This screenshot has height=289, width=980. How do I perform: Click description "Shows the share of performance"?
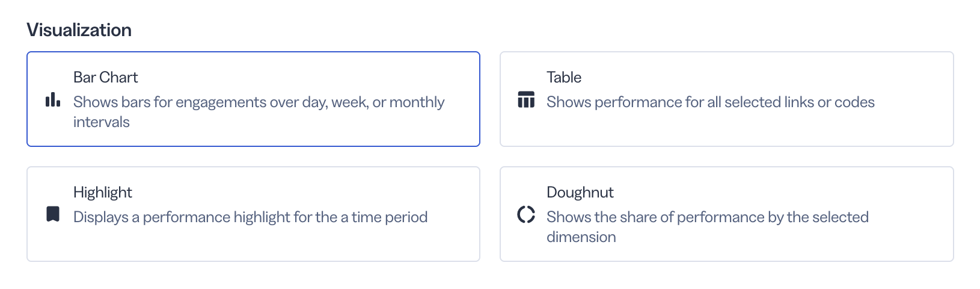click(708, 227)
